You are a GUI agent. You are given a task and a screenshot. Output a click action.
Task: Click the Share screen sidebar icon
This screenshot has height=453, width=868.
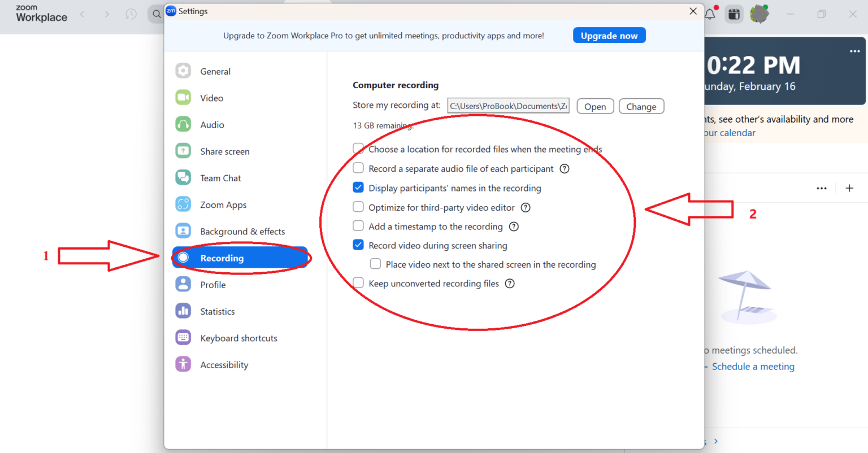click(x=183, y=151)
